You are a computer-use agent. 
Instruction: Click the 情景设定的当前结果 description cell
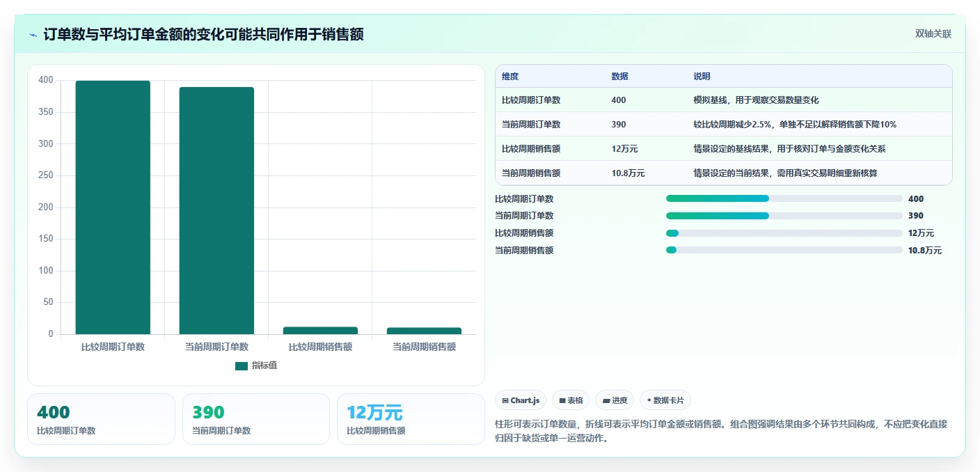point(785,173)
